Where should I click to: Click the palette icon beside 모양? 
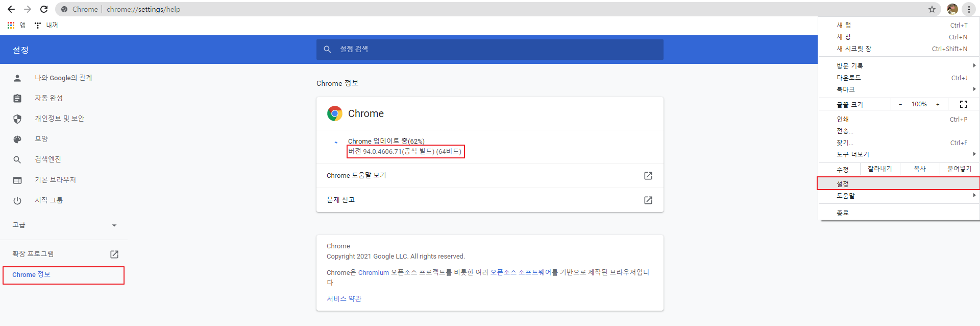(17, 139)
